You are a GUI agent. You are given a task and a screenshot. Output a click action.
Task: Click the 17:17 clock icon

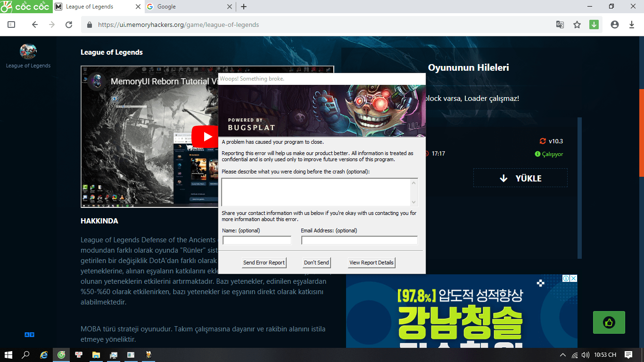427,154
